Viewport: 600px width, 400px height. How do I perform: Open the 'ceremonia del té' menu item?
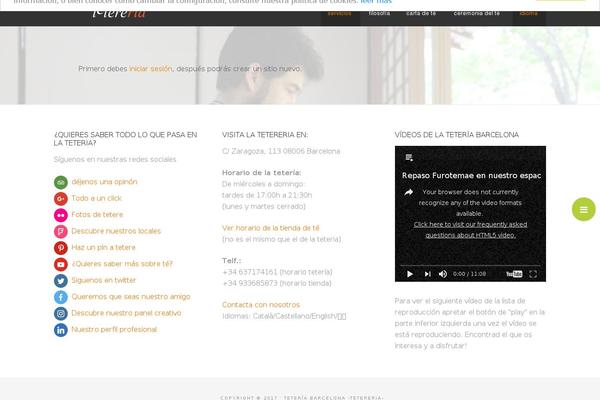click(476, 13)
